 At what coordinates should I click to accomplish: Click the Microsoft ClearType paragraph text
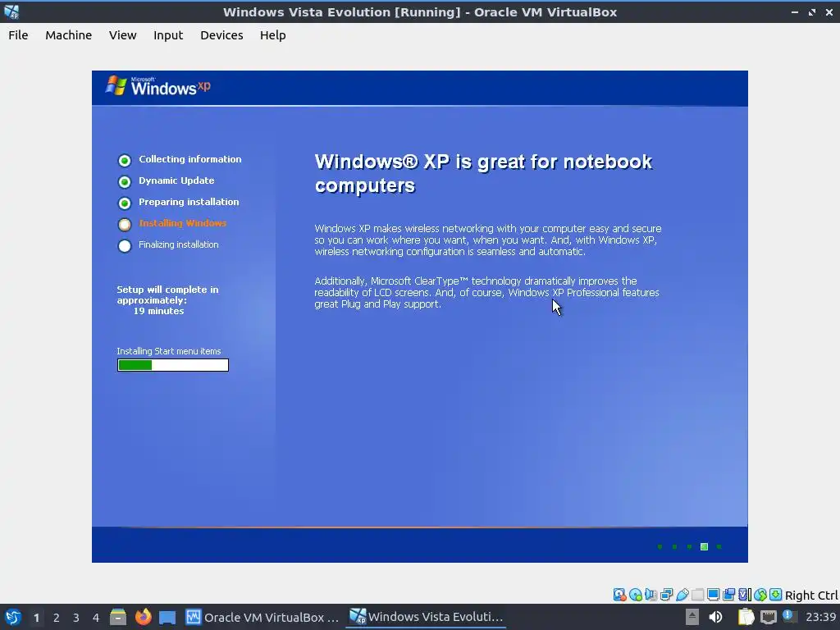click(x=486, y=293)
